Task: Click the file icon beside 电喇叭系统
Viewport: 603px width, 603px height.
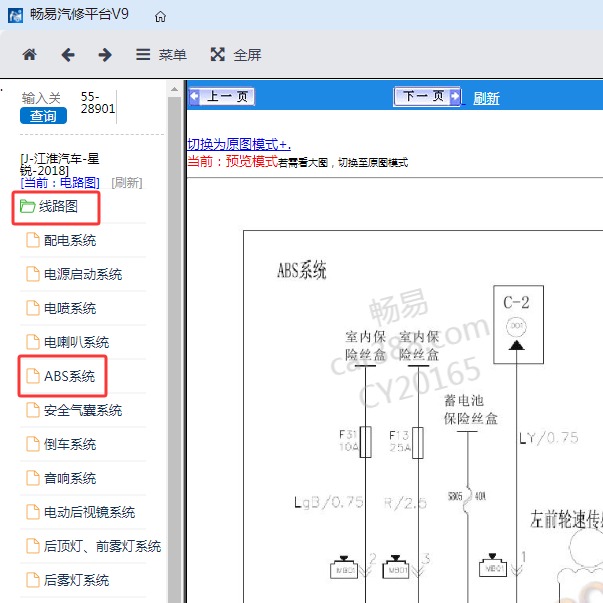Action: 33,341
